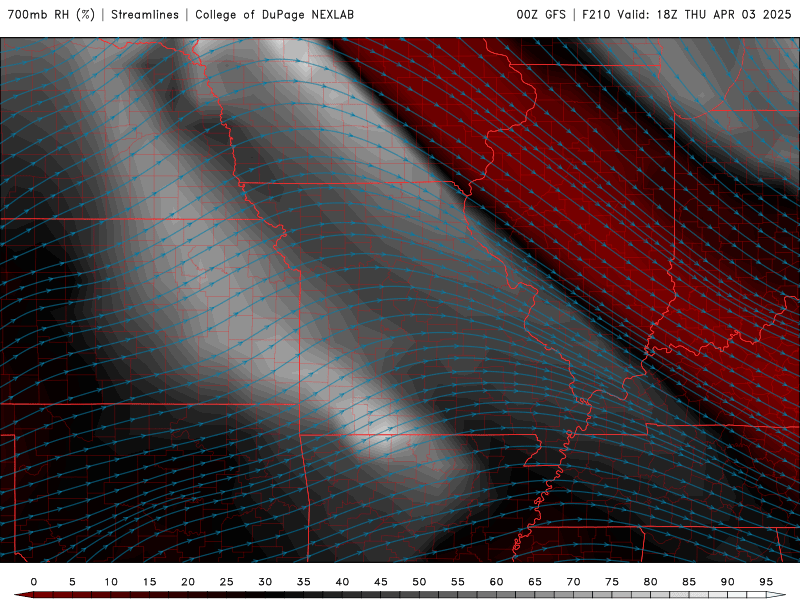800x600 pixels.
Task: Select the '65' legend value
Action: pyautogui.click(x=535, y=582)
